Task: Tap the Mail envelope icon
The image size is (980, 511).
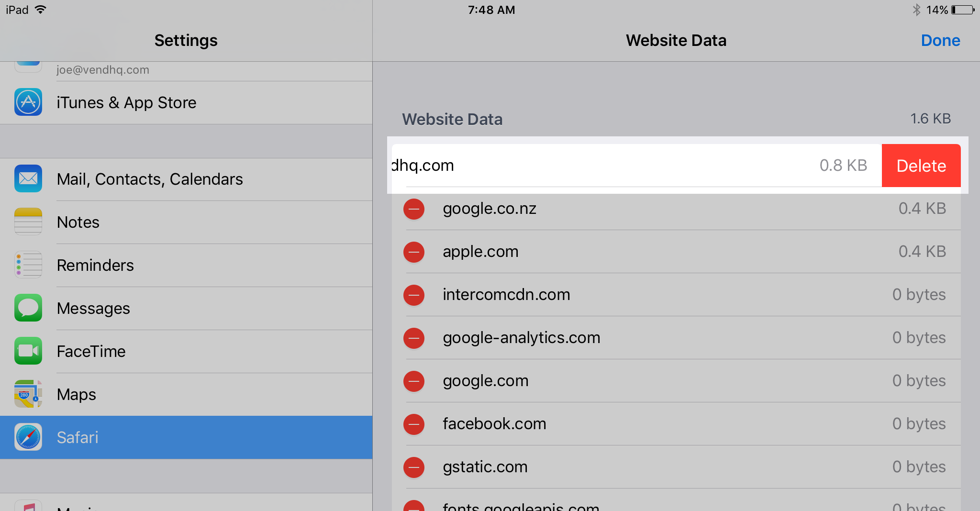Action: pyautogui.click(x=28, y=178)
